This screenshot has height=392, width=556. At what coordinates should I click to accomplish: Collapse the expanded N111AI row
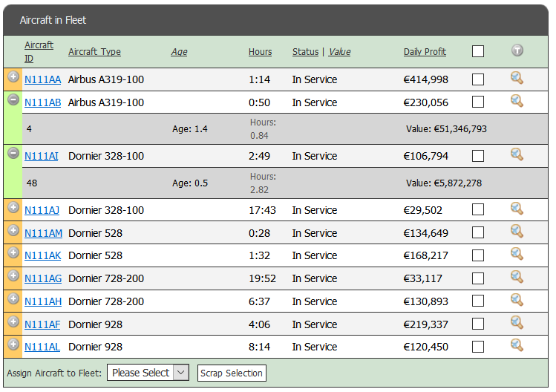[13, 153]
